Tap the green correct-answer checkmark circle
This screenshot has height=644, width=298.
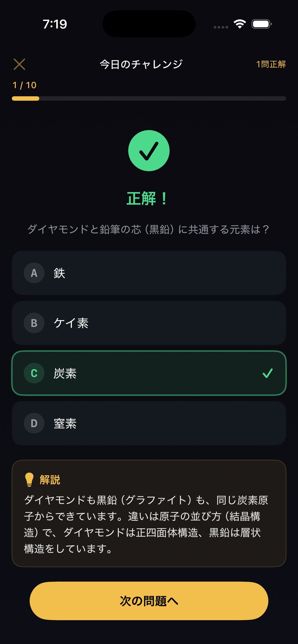(x=149, y=151)
